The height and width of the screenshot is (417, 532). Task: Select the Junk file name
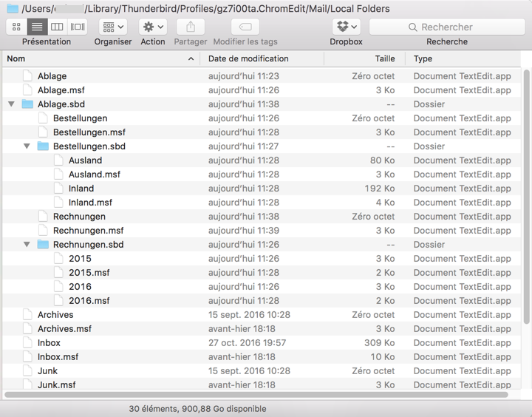[x=47, y=371]
